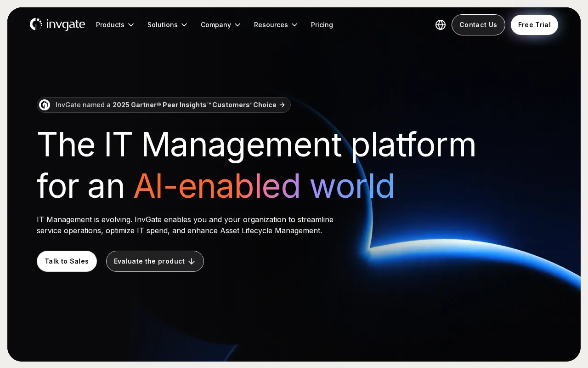Click the down arrow in Evaluate the product
The image size is (588, 368).
point(192,261)
